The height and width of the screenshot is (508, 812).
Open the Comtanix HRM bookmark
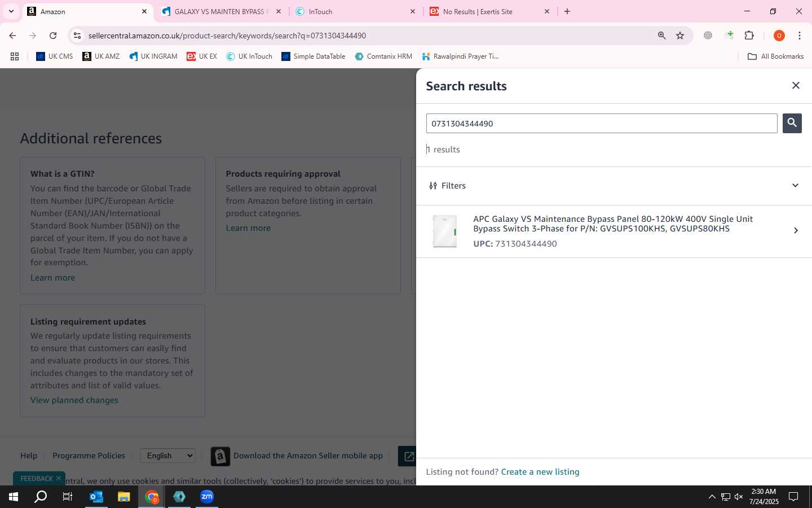pyautogui.click(x=383, y=56)
